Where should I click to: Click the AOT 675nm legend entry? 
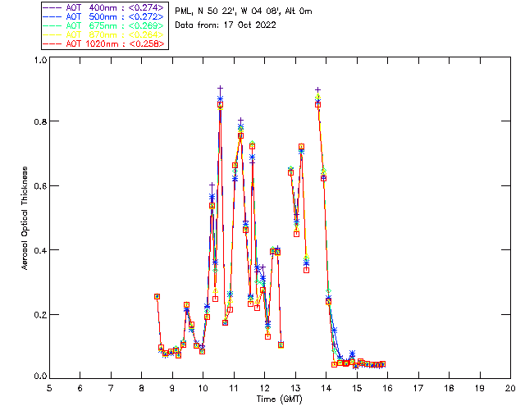[104, 25]
